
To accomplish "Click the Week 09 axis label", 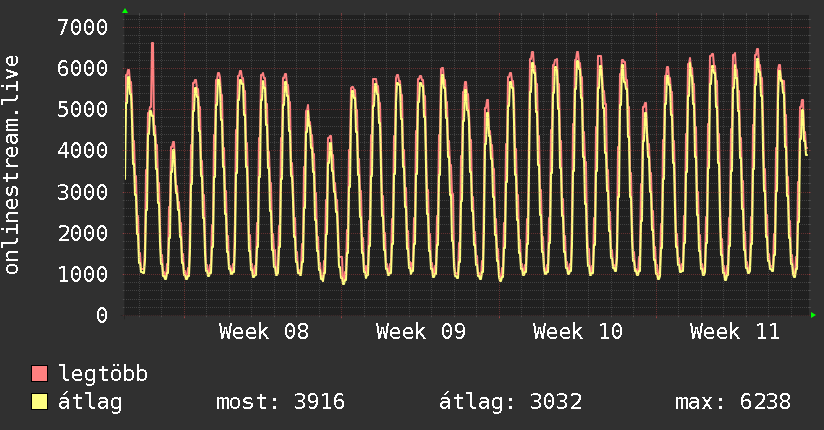I will point(421,332).
